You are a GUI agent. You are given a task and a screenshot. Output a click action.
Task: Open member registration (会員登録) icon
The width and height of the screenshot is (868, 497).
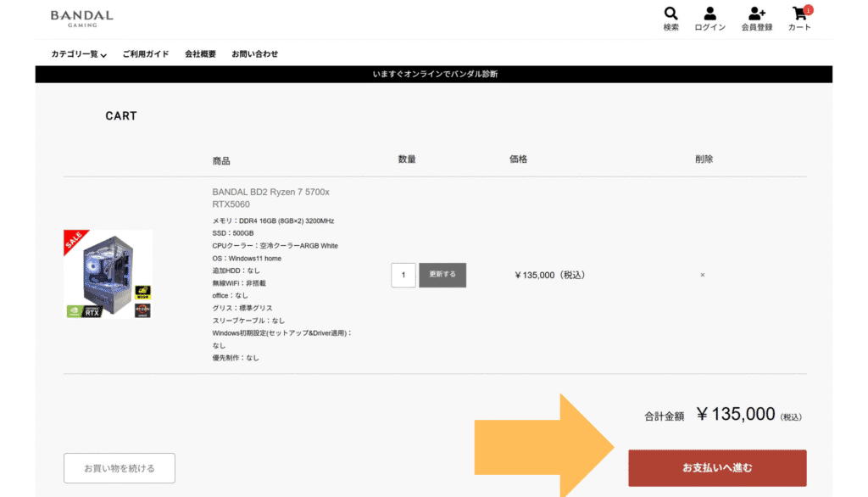click(757, 19)
